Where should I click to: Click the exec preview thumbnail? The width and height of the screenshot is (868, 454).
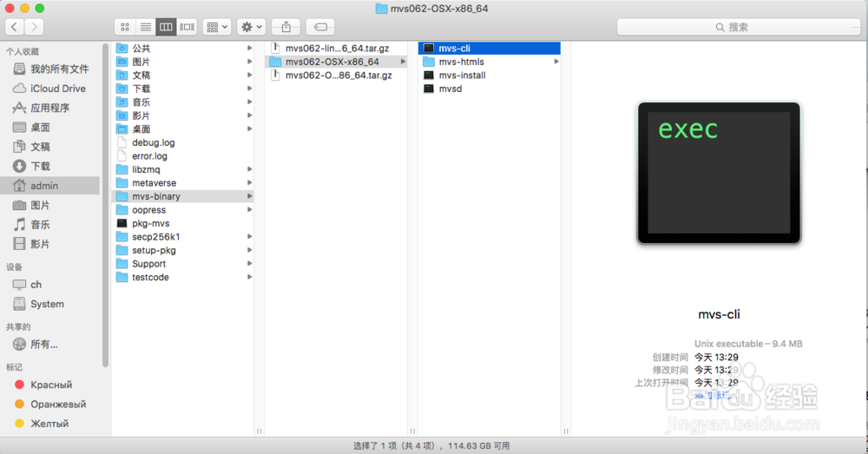[719, 173]
